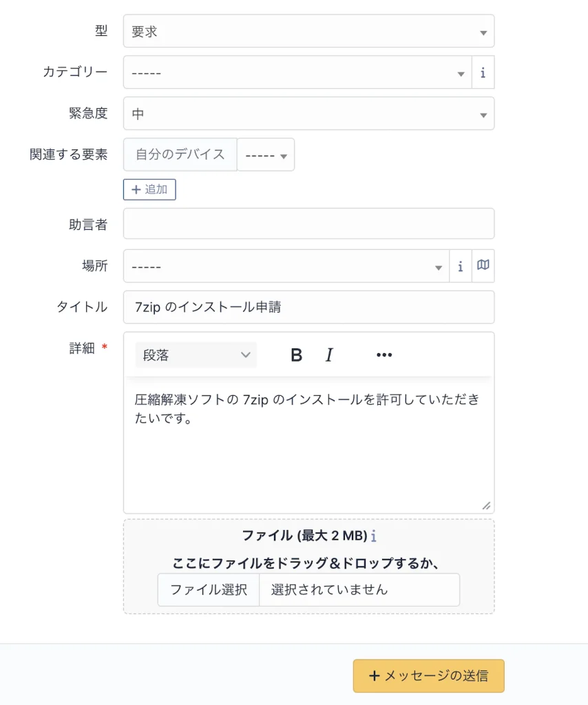Click the 選択されていません file status text
This screenshot has height=705, width=588.
(x=329, y=589)
